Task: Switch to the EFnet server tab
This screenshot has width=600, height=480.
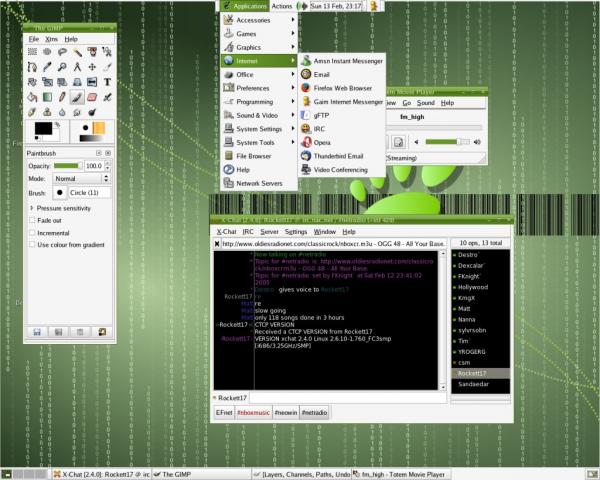Action: (224, 413)
